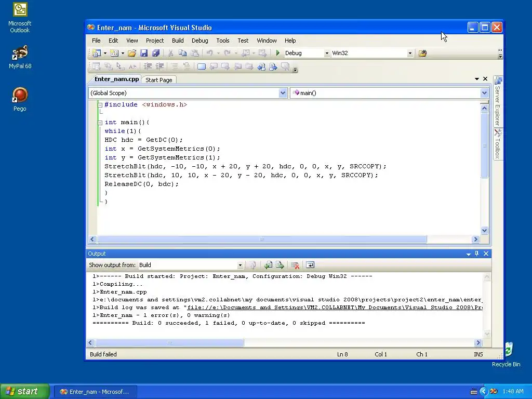The image size is (532, 399).
Task: Click the Open File folder icon
Action: [x=132, y=54]
